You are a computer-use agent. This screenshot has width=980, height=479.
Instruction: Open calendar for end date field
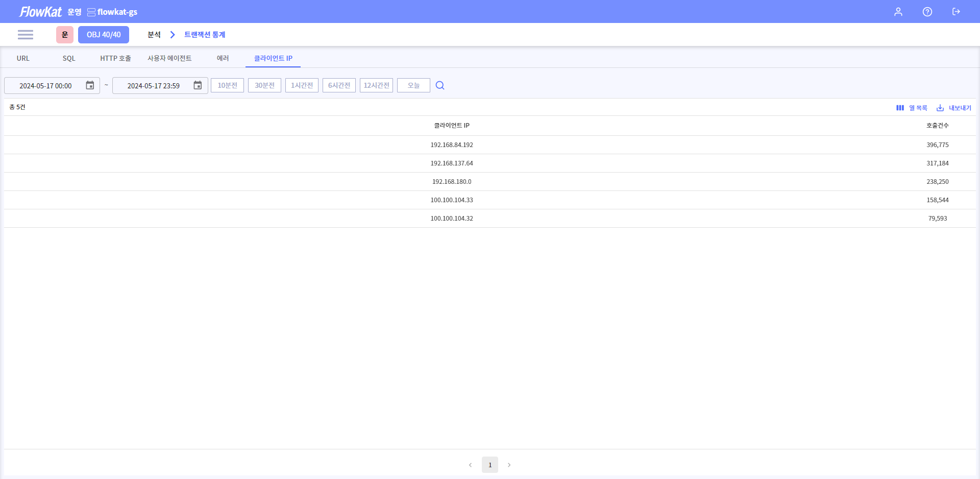pyautogui.click(x=198, y=85)
